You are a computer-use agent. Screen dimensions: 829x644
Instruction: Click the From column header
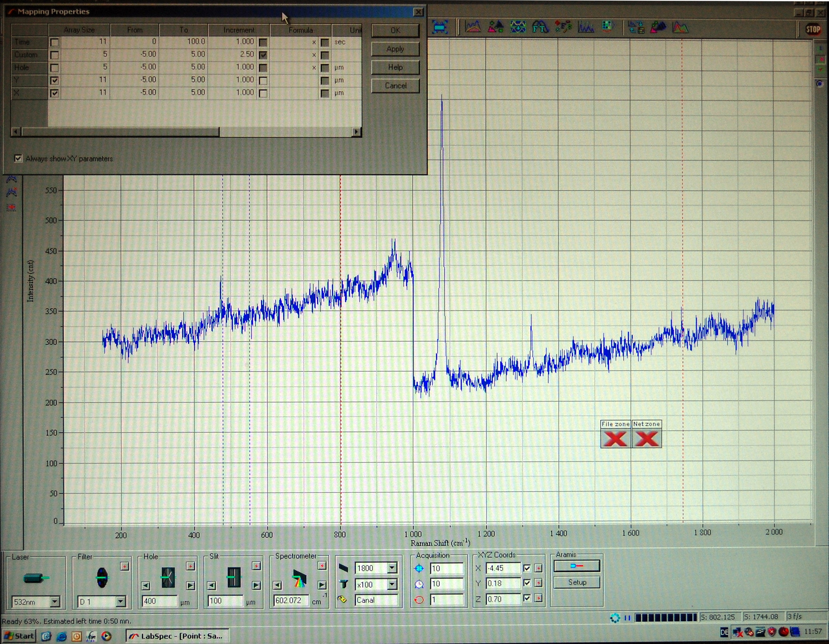(x=135, y=30)
